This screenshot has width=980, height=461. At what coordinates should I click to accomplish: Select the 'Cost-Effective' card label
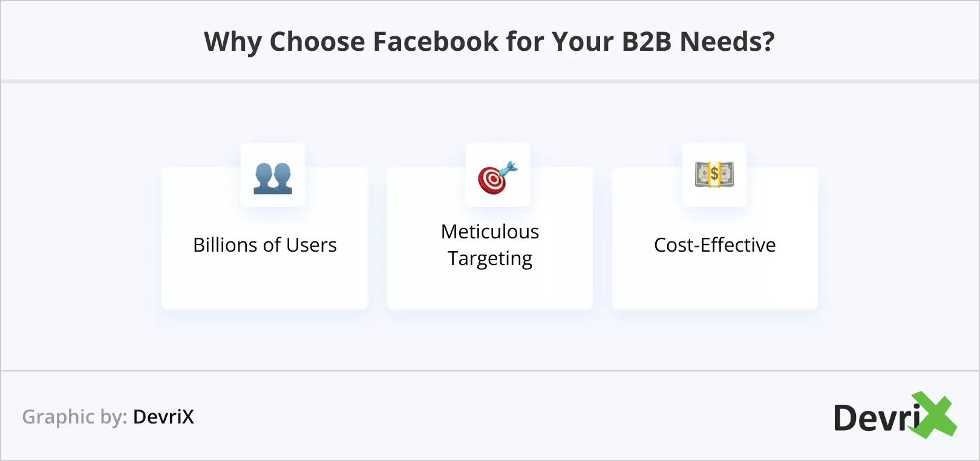[714, 245]
